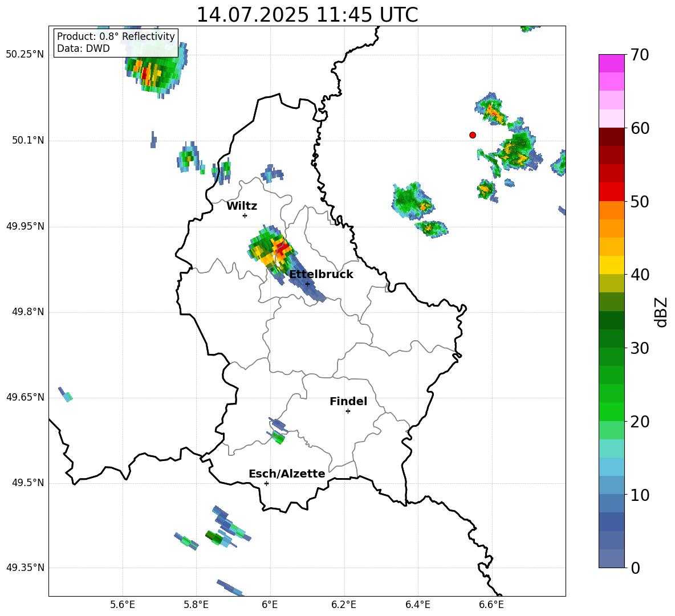This screenshot has width=675, height=616.
Task: Click the 49.65°N latitude tick label
Action: coord(25,397)
